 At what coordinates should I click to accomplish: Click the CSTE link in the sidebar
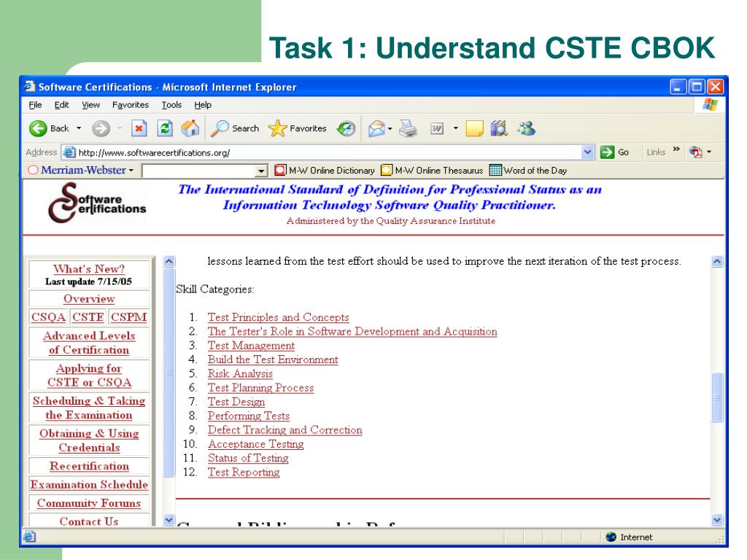(88, 317)
